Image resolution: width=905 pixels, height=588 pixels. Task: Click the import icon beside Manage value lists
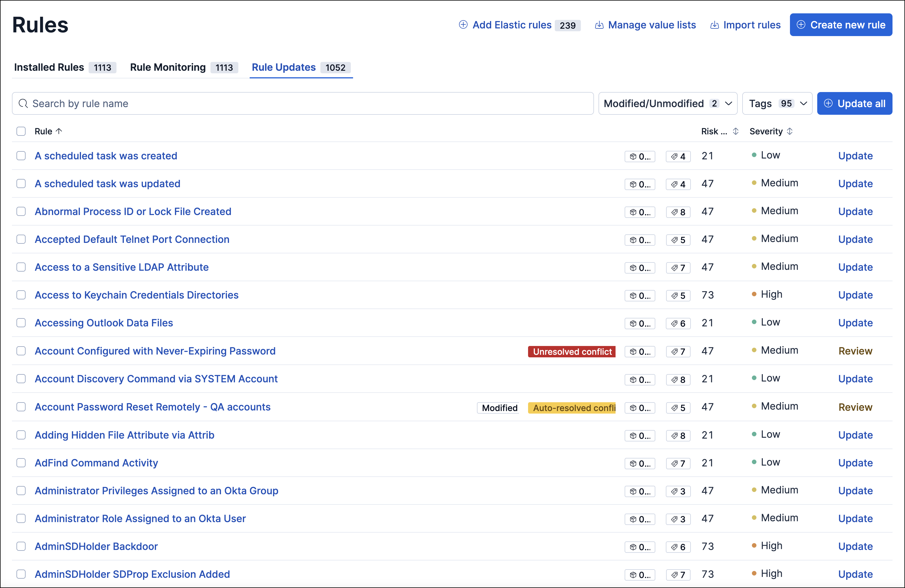(x=600, y=25)
